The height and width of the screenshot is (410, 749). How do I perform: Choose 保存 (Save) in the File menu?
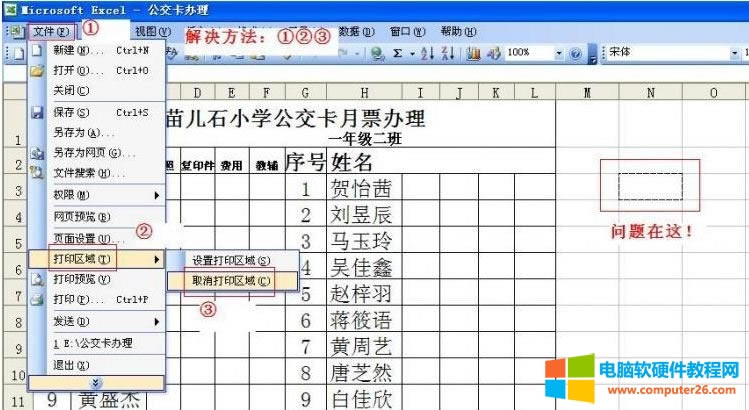tap(70, 112)
